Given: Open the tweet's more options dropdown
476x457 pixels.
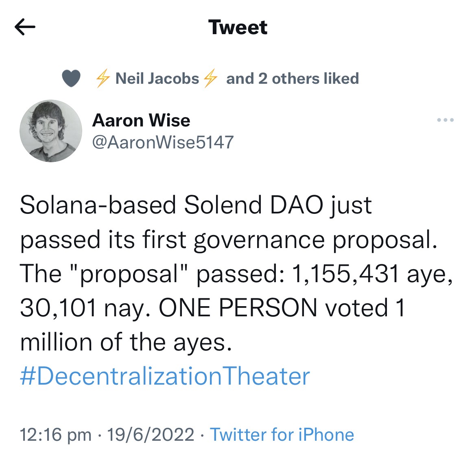Looking at the screenshot, I should point(445,119).
